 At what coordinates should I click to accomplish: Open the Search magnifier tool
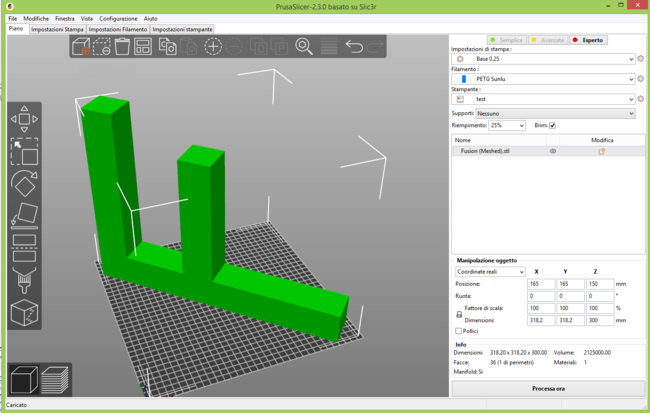pos(304,47)
